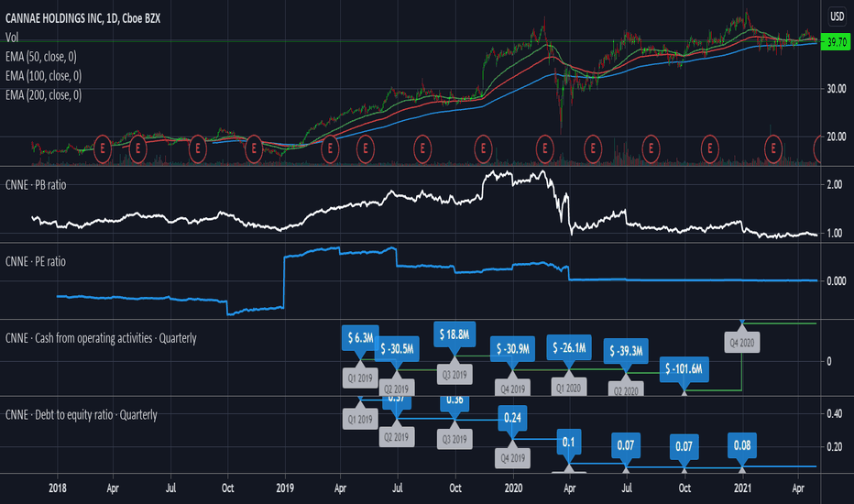Click the Q3 2019 tag in debt pane
Screen dimensions: 854x504
[454, 439]
